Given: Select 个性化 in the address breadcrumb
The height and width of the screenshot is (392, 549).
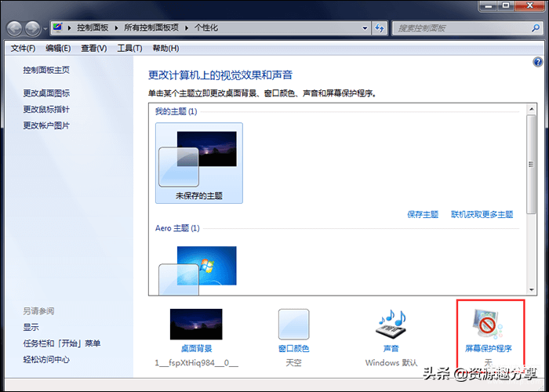Looking at the screenshot, I should (205, 27).
